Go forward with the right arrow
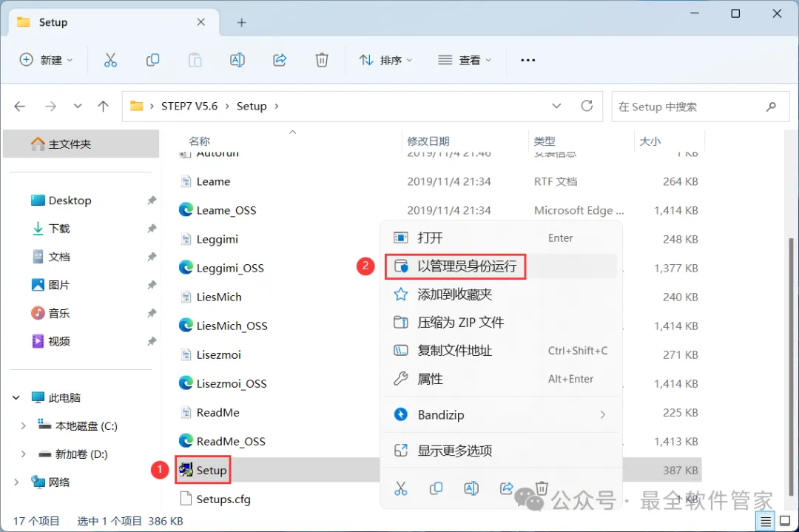This screenshot has width=799, height=532. tap(50, 106)
